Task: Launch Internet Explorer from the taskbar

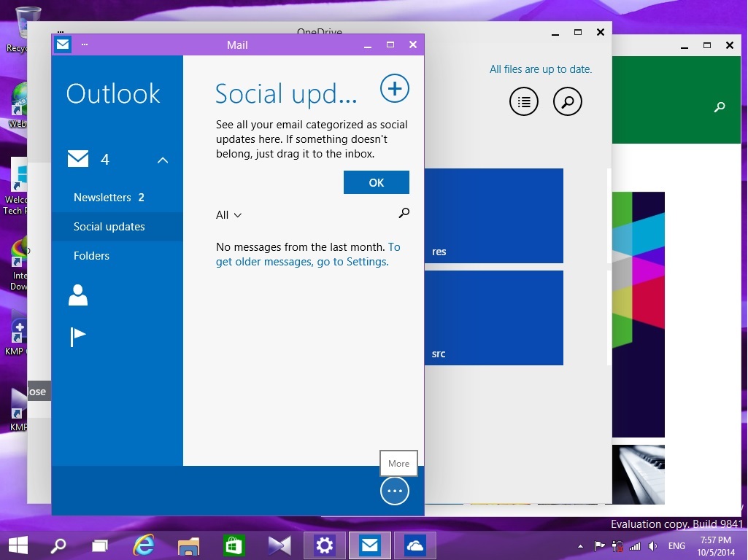Action: tap(144, 545)
